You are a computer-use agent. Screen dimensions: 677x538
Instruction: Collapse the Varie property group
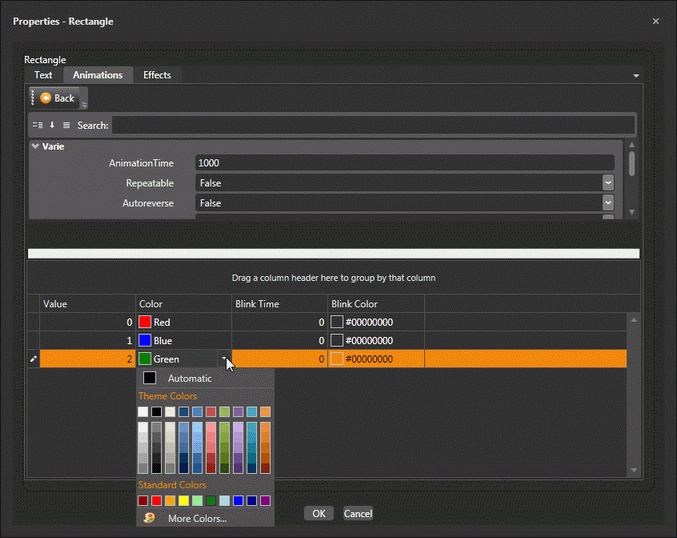pos(35,146)
